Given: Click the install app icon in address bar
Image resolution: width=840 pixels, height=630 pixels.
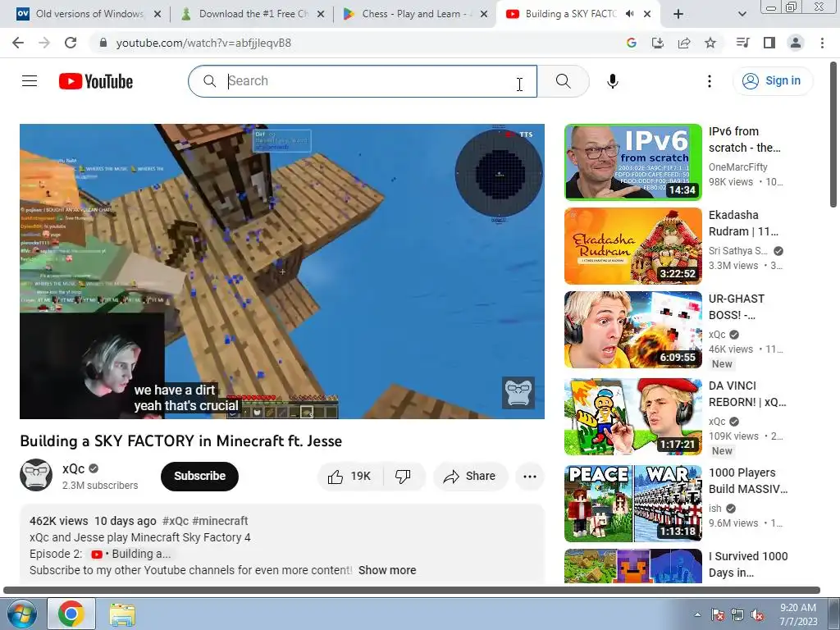Looking at the screenshot, I should (x=658, y=43).
